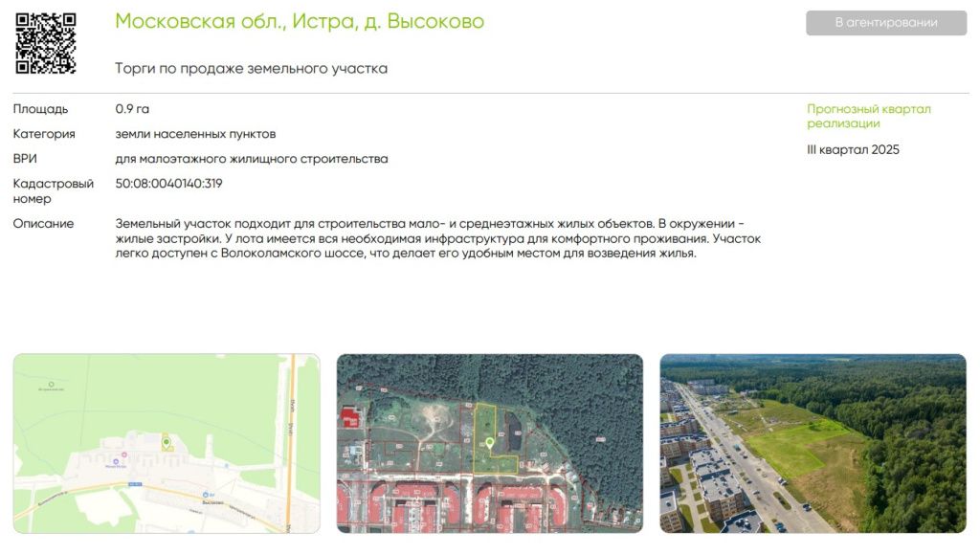Open the street map thumbnail

point(167,443)
